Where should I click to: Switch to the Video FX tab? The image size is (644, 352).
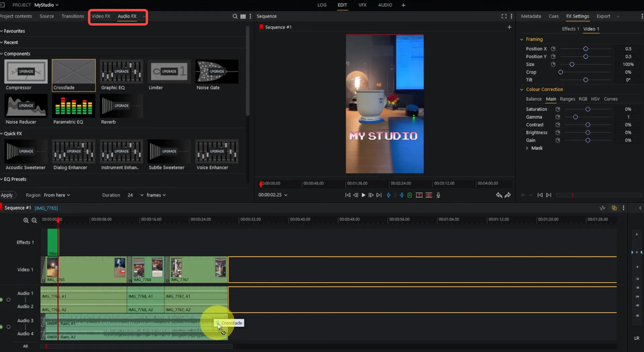[x=101, y=16]
